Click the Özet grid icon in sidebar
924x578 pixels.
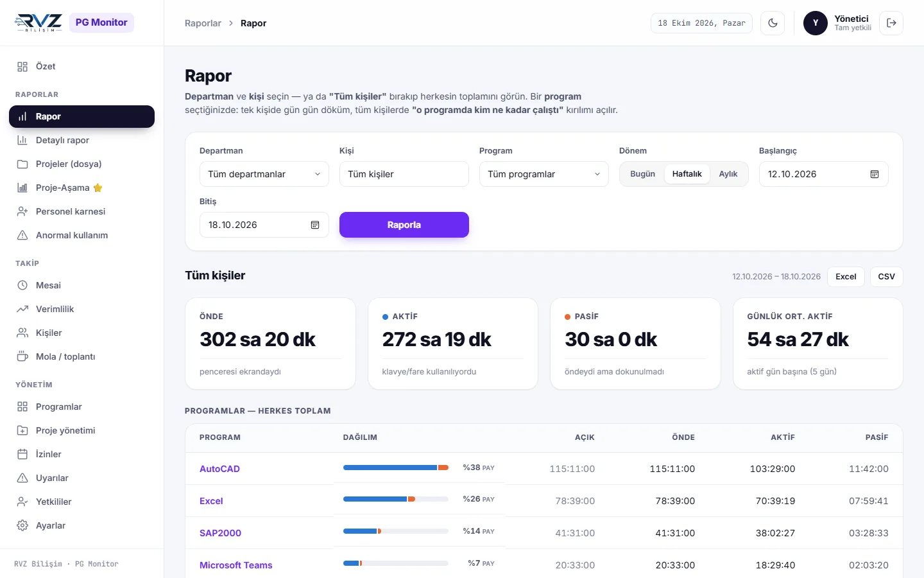(22, 67)
